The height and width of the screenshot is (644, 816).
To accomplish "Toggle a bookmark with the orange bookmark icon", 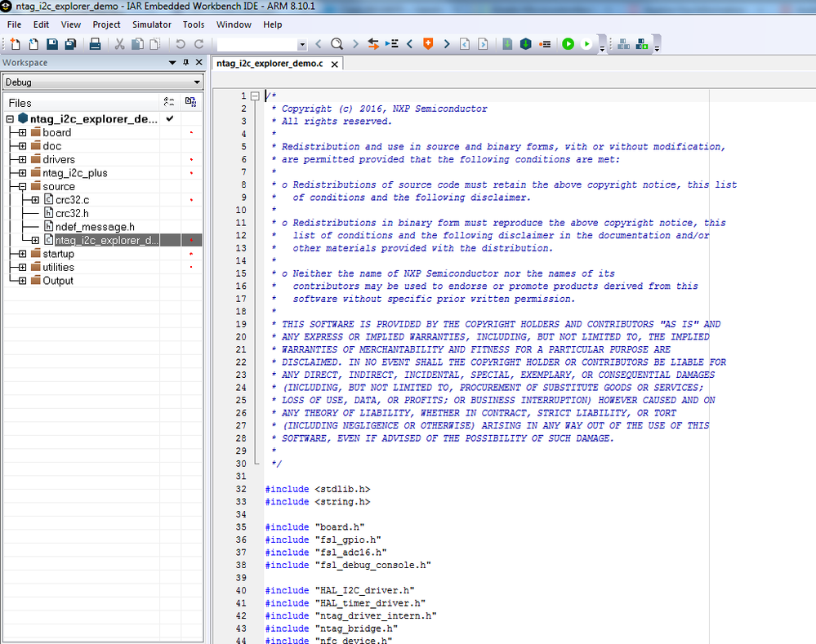I will pyautogui.click(x=428, y=44).
